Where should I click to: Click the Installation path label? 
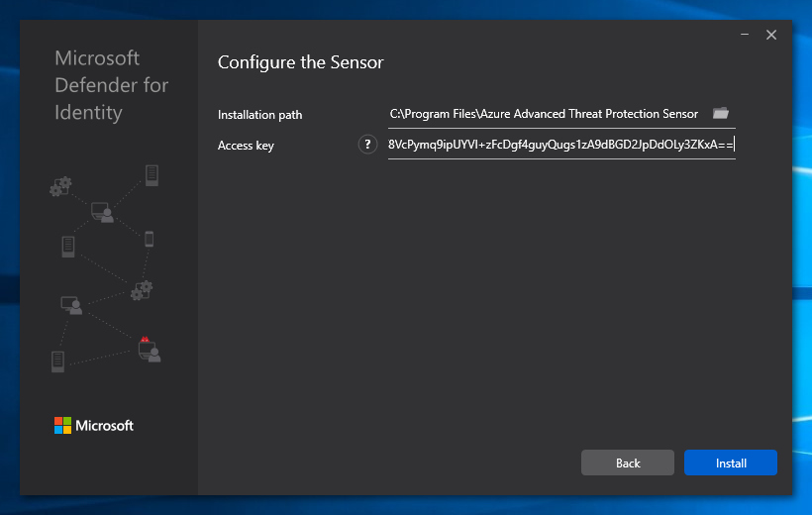tap(260, 115)
